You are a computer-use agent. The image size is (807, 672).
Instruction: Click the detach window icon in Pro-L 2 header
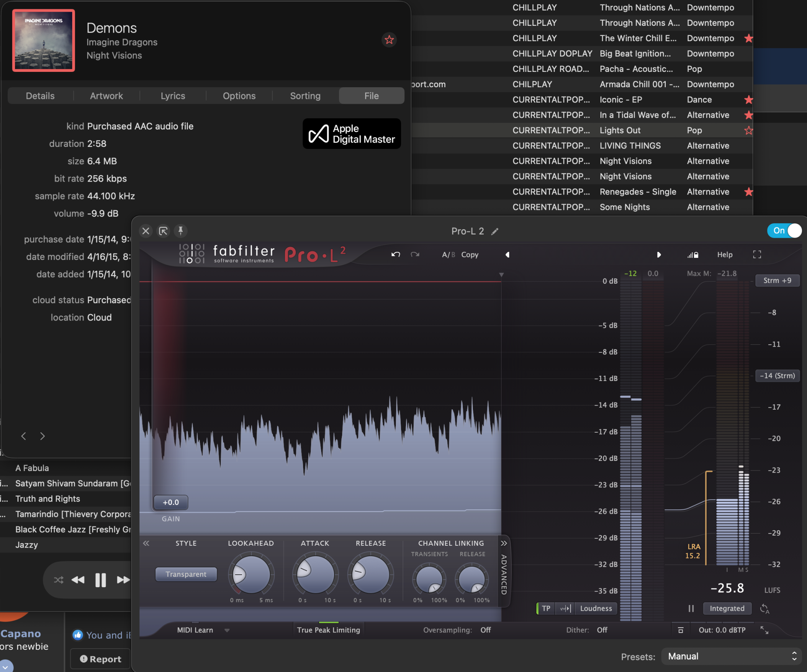point(163,231)
